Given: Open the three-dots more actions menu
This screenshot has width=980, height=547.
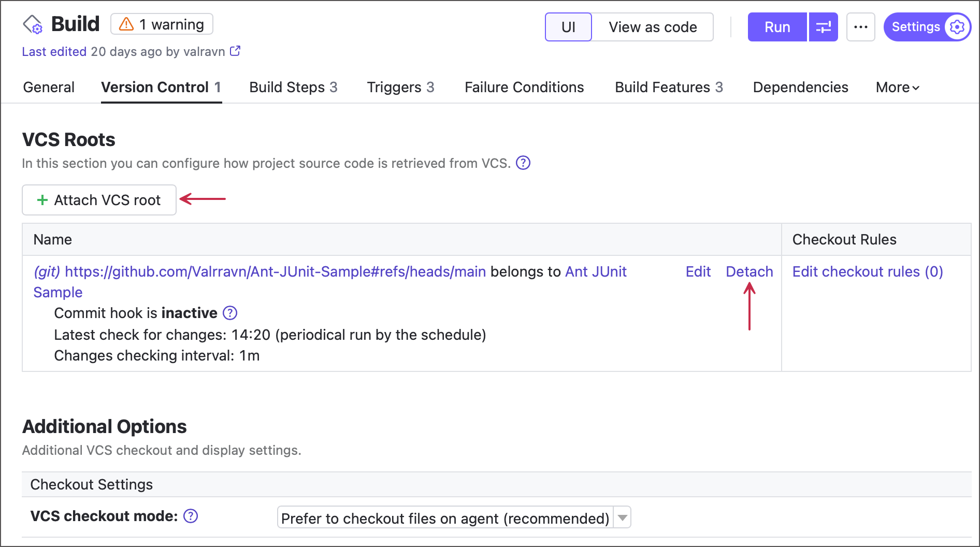Looking at the screenshot, I should click(x=860, y=27).
